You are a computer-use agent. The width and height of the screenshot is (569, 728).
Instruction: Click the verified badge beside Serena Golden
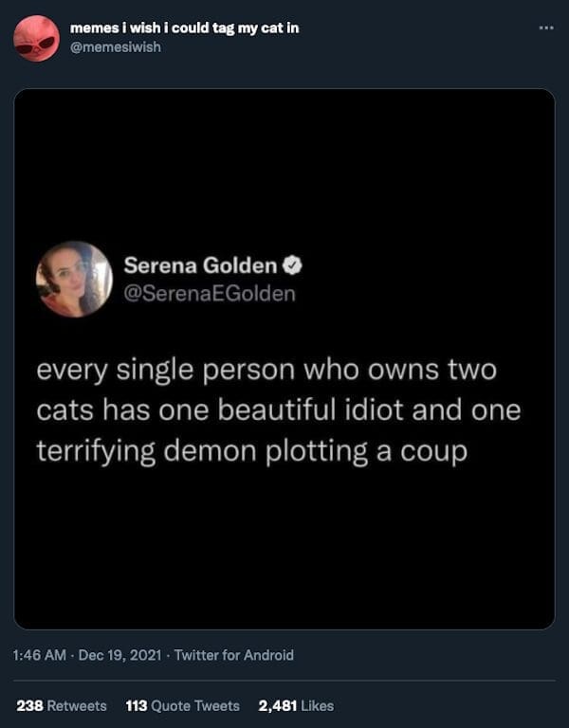coord(293,265)
